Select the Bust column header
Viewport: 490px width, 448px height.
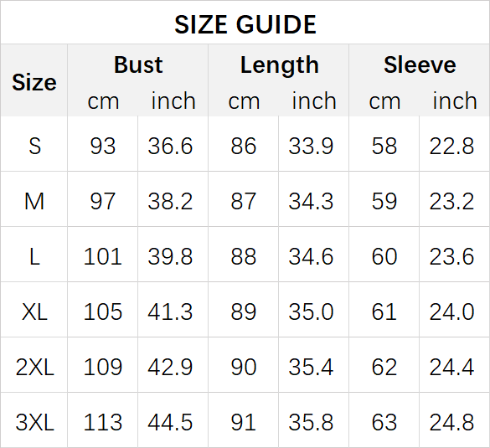(138, 65)
